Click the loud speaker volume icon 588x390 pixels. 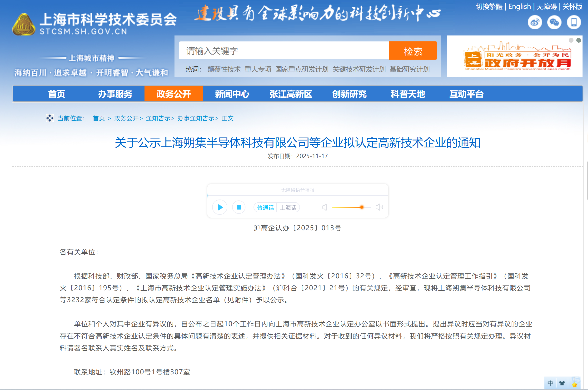379,207
